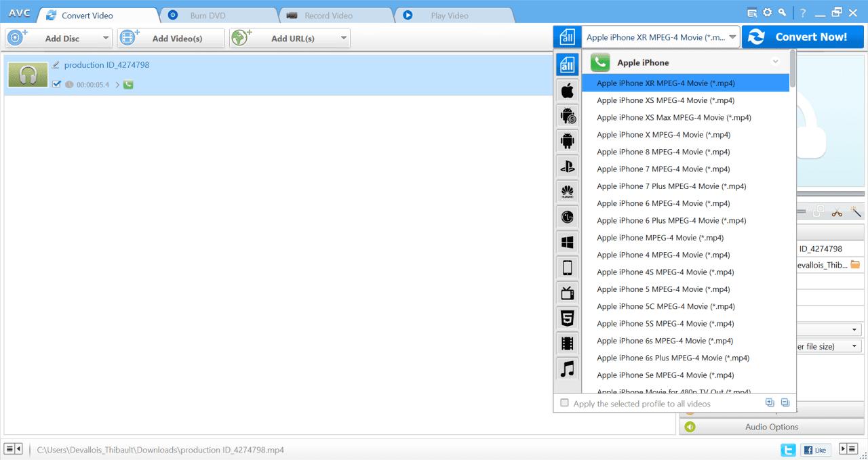The width and height of the screenshot is (868, 460).
Task: Expand all profile groups icon
Action: coord(770,402)
